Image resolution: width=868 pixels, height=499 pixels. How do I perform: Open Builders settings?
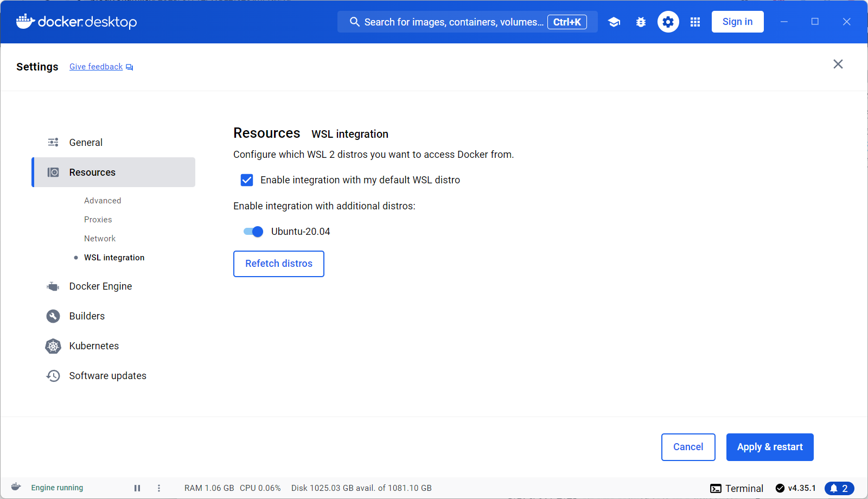114,316
